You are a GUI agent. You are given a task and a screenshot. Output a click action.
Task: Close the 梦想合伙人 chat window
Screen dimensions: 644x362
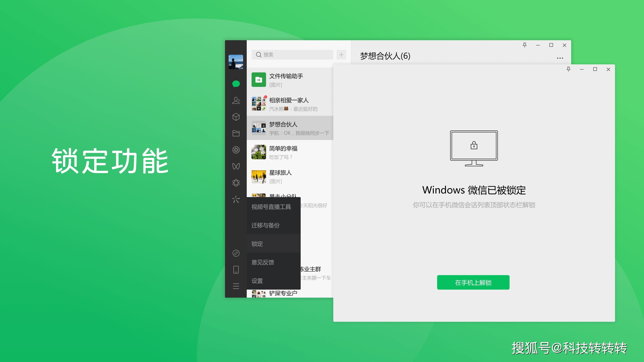[564, 45]
